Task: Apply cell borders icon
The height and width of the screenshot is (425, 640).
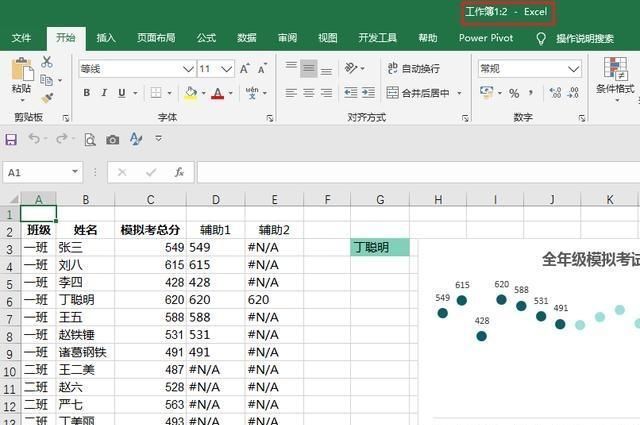Action: coord(156,93)
